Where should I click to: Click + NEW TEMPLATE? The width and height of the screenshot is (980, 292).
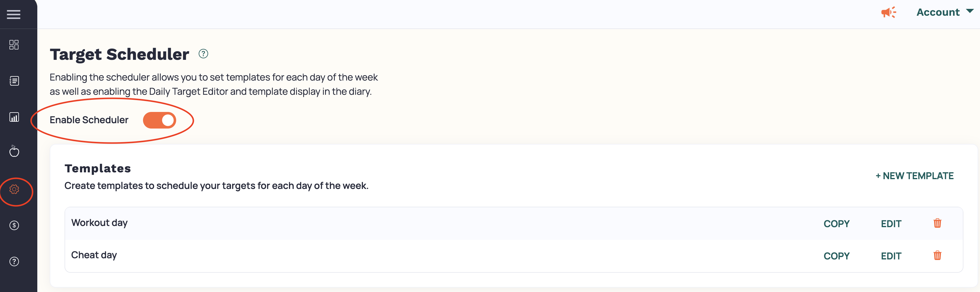point(914,176)
